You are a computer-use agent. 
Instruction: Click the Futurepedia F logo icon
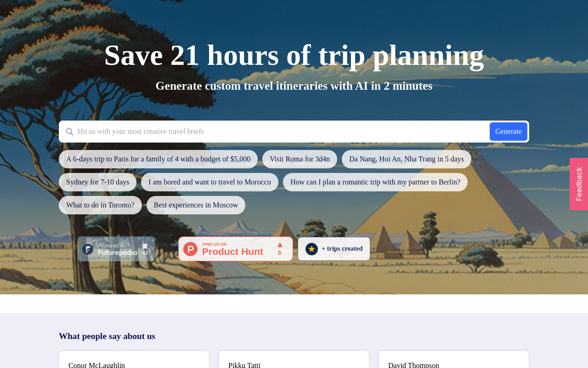click(x=87, y=248)
